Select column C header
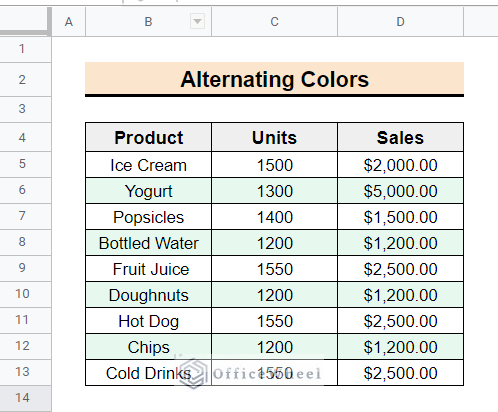Screen dimensions: 498x412 click(x=274, y=22)
